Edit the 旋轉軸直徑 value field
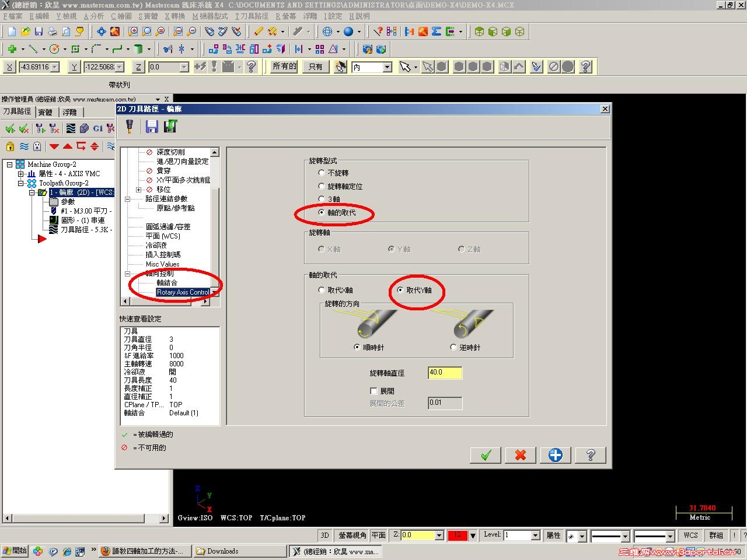Image resolution: width=747 pixels, height=560 pixels. tap(445, 373)
